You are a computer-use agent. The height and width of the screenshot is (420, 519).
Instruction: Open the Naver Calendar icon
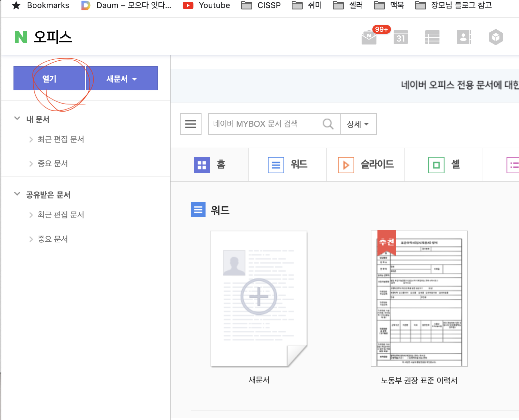pyautogui.click(x=400, y=37)
